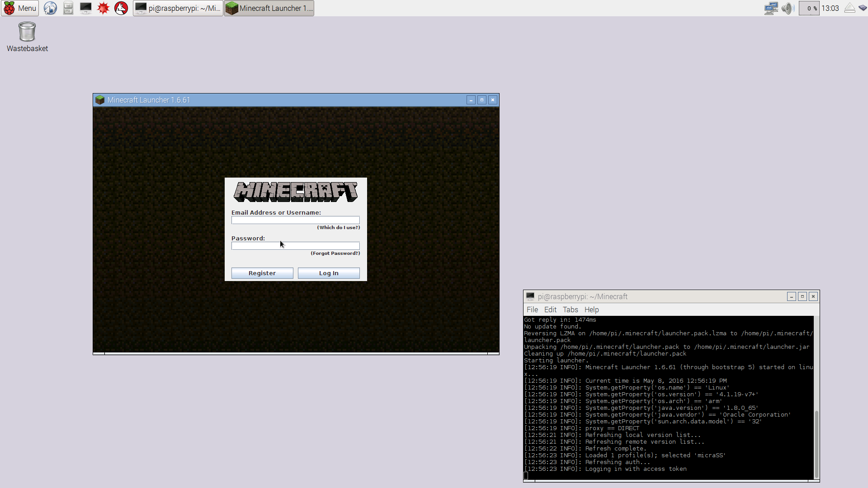The width and height of the screenshot is (868, 488).
Task: Click the terminal vertical scrollbar thumb
Action: point(816,444)
